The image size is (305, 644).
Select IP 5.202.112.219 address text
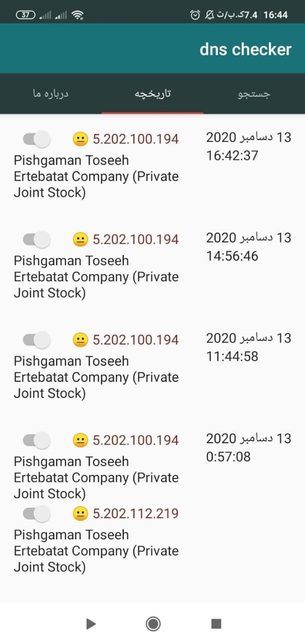coord(136,514)
